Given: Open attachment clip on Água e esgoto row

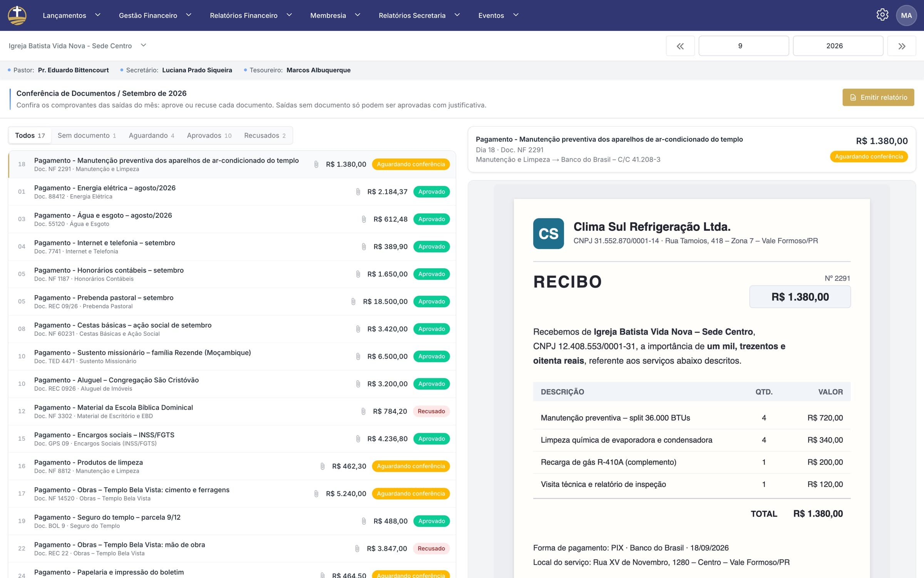Looking at the screenshot, I should (x=364, y=219).
